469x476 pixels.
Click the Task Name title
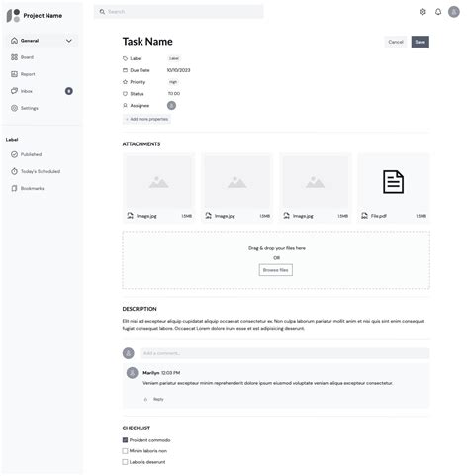click(147, 42)
